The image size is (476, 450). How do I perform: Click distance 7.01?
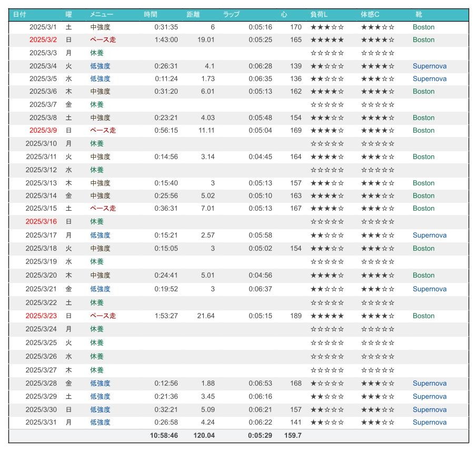tap(208, 209)
